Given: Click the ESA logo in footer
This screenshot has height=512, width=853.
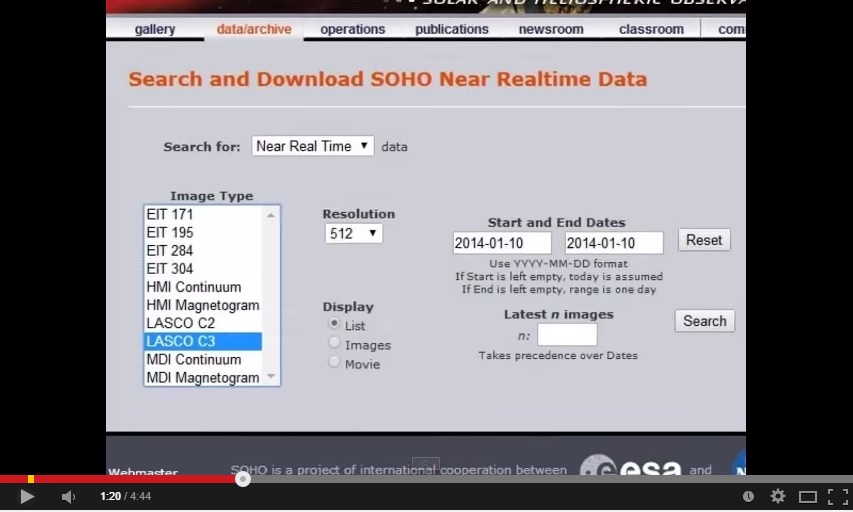Looking at the screenshot, I should [631, 465].
